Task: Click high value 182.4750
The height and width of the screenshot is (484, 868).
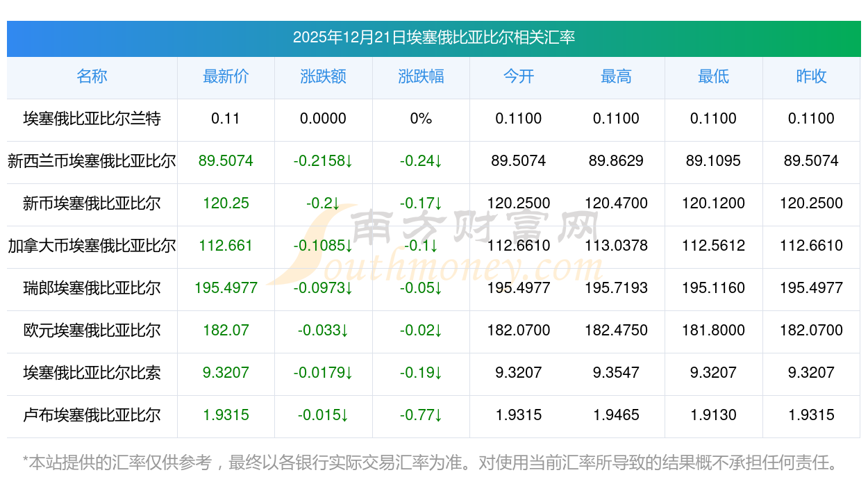Action: [x=616, y=331]
